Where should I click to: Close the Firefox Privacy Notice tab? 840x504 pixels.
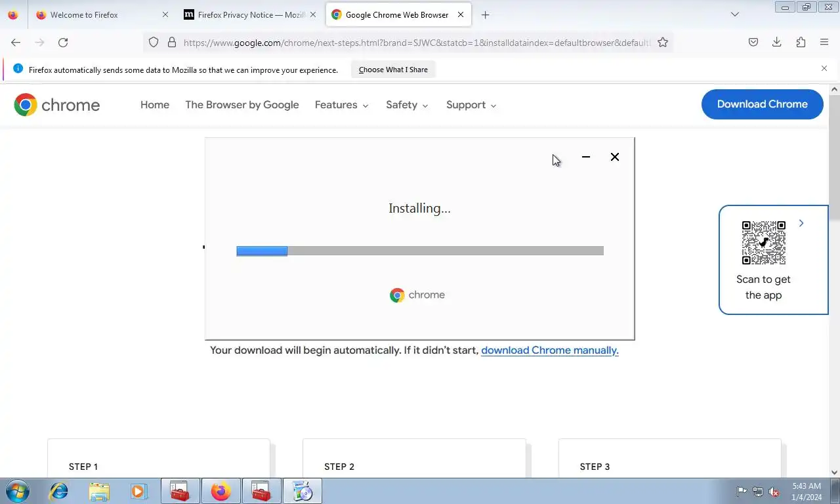click(313, 14)
